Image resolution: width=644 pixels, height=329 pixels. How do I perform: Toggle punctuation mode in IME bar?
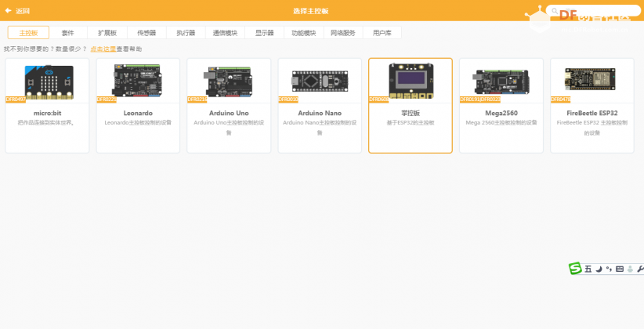[609, 269]
